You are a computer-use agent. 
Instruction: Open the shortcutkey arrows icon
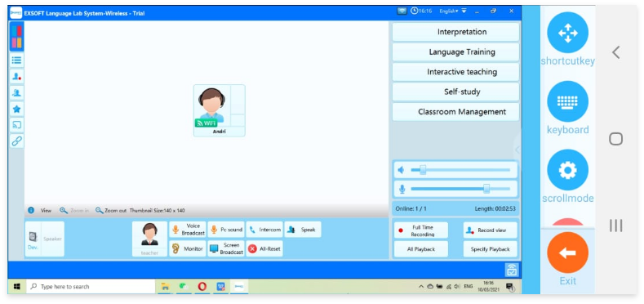567,33
